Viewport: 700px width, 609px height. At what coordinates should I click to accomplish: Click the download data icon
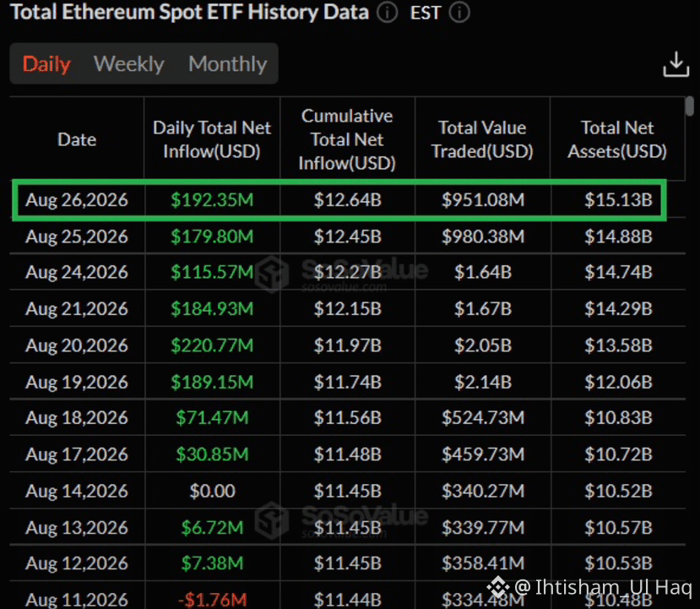pyautogui.click(x=676, y=65)
